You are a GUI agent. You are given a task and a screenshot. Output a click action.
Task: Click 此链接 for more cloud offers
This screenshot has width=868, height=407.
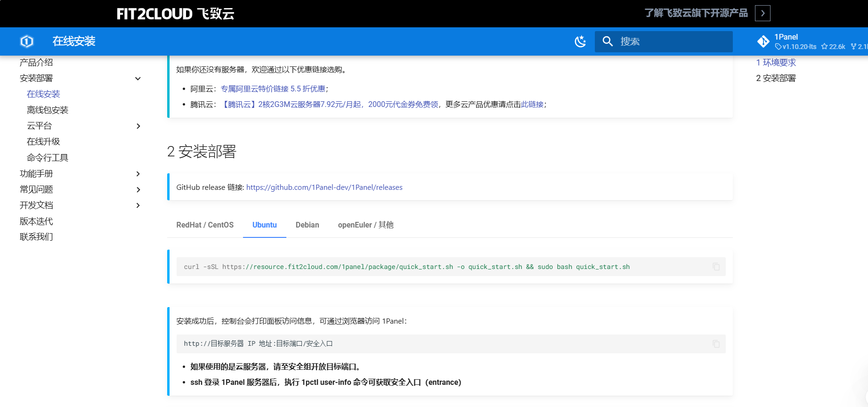pos(532,105)
